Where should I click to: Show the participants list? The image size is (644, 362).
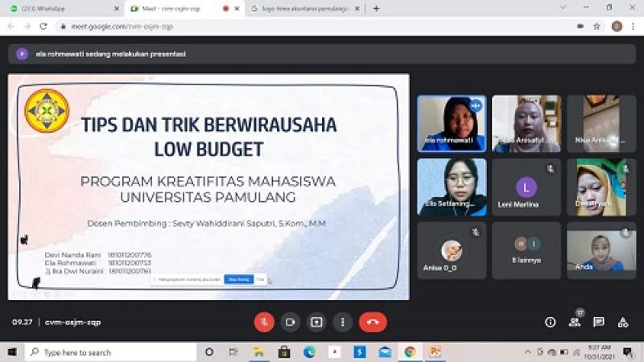pos(575,323)
